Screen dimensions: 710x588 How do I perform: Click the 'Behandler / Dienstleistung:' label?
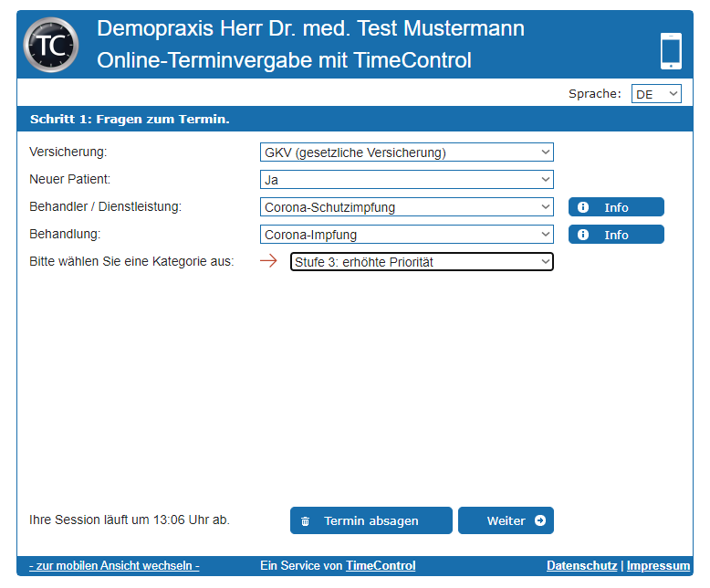pyautogui.click(x=105, y=206)
